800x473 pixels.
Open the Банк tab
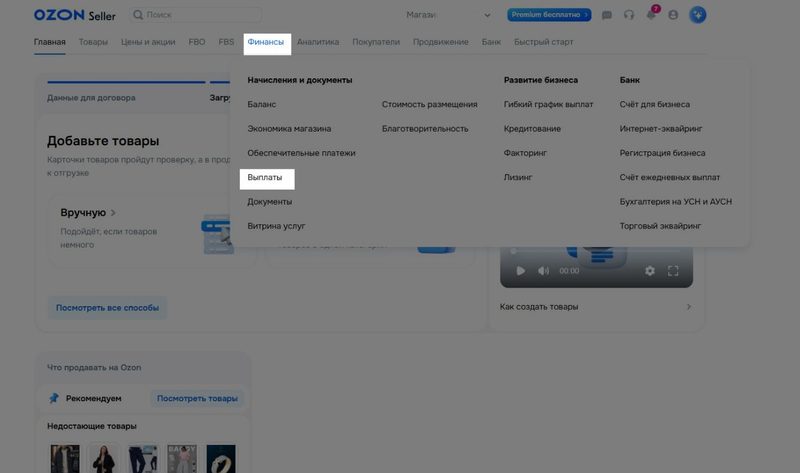point(491,42)
